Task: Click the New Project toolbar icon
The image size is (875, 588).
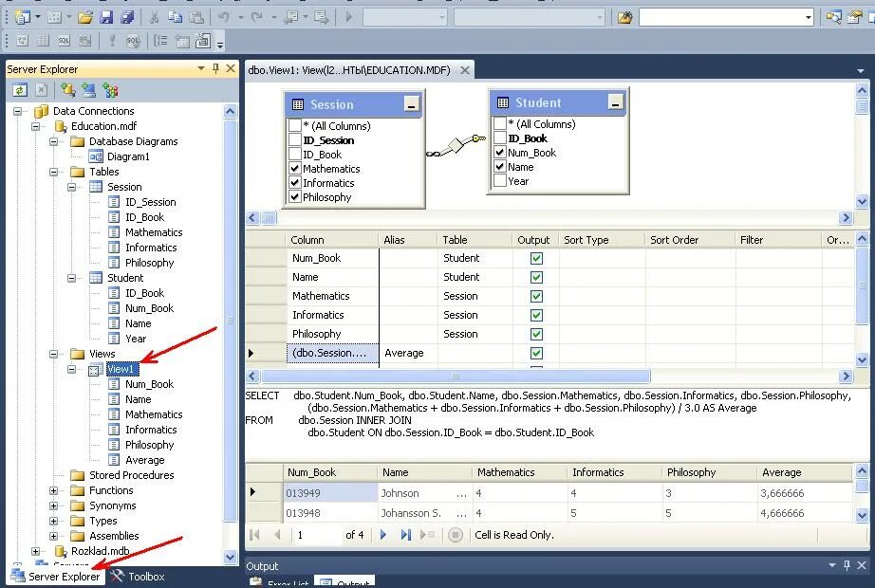Action: click(x=23, y=17)
